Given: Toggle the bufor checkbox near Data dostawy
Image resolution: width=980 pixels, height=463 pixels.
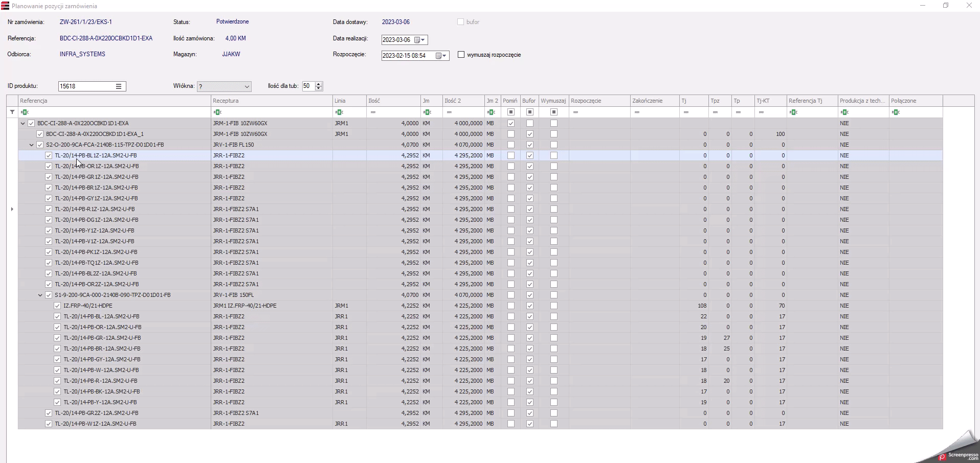Looking at the screenshot, I should click(x=460, y=22).
